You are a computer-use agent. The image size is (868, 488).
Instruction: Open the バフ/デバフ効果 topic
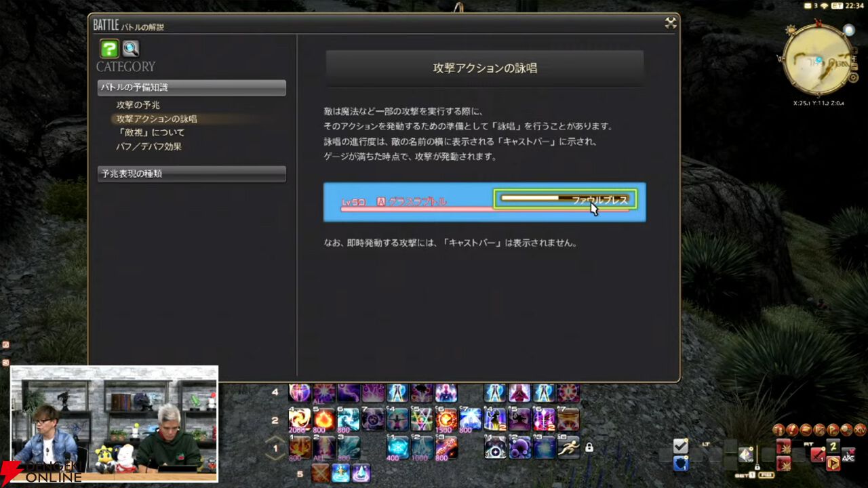[x=149, y=146]
